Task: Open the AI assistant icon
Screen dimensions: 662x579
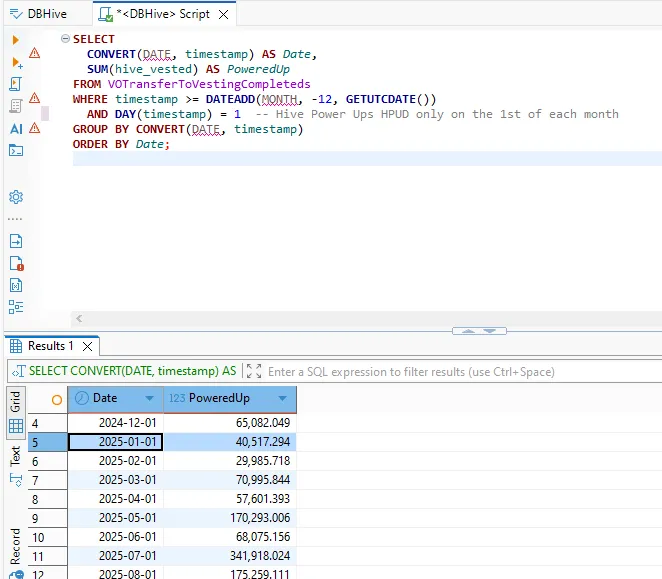Action: click(16, 129)
